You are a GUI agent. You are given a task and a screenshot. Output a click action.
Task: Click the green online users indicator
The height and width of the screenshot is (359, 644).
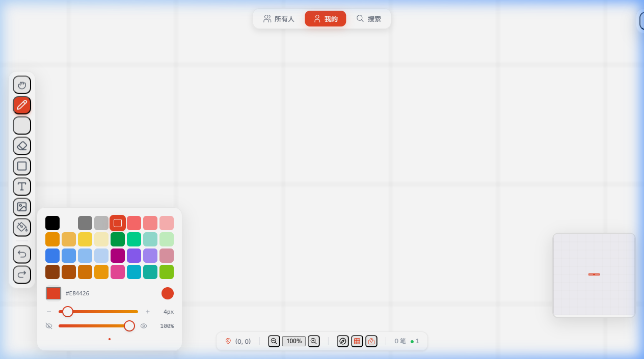pyautogui.click(x=415, y=341)
